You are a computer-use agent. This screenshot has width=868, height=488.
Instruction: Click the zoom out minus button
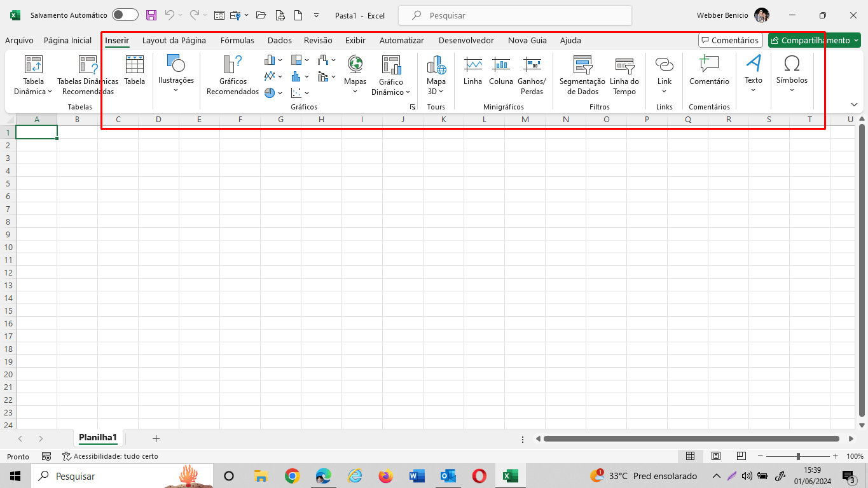coord(759,456)
